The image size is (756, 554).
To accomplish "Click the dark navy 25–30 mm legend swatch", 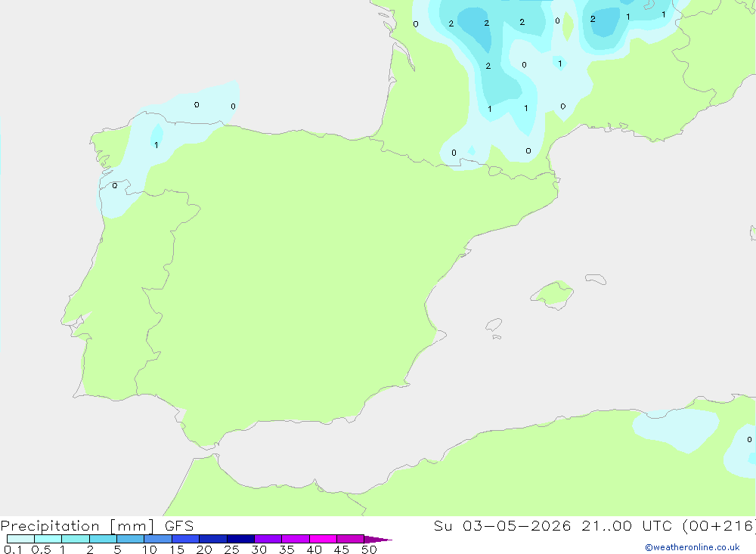I will pyautogui.click(x=240, y=539).
